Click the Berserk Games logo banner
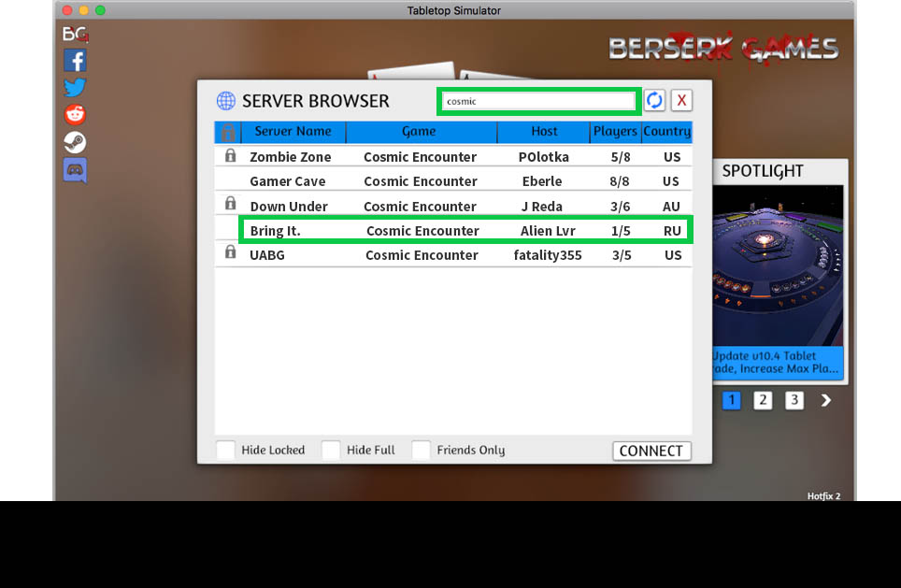The height and width of the screenshot is (588, 901). pos(723,48)
